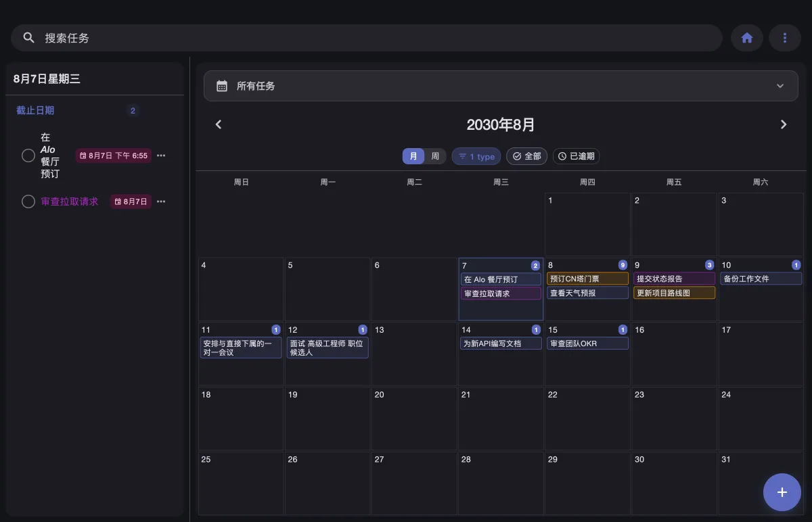The image size is (812, 522).
Task: Click the floating add task plus button
Action: click(782, 492)
